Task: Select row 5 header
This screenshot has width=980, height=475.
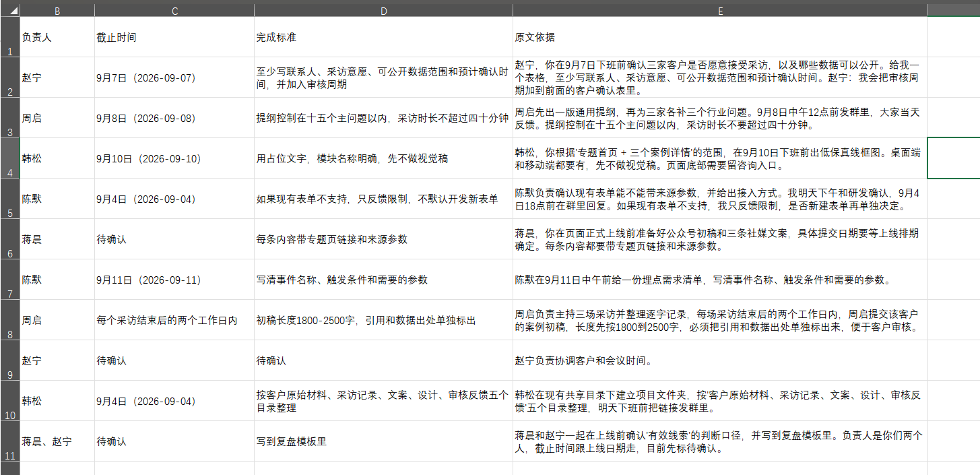Action: click(x=10, y=199)
